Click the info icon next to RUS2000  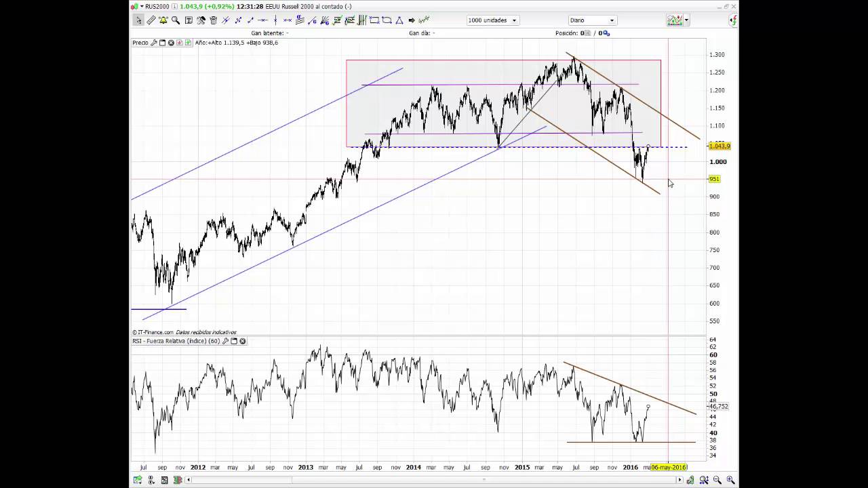[174, 7]
